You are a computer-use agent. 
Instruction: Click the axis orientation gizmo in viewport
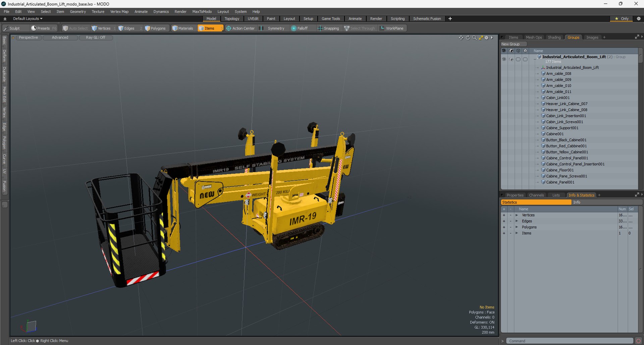[29, 326]
